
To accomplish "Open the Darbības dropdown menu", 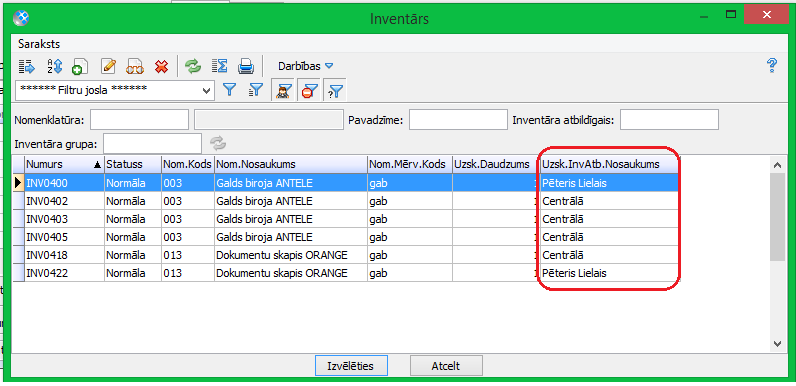I will point(305,66).
